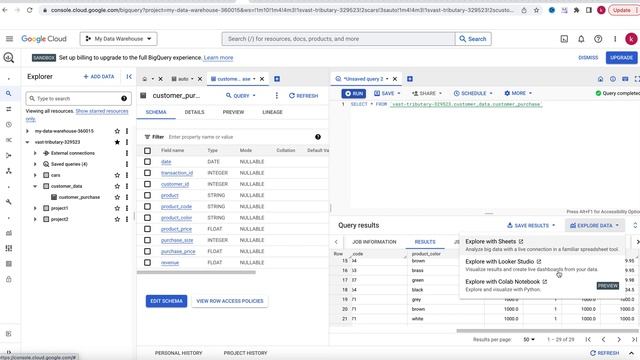Check the date field checkbox
The height and width of the screenshot is (360, 640).
point(147,162)
